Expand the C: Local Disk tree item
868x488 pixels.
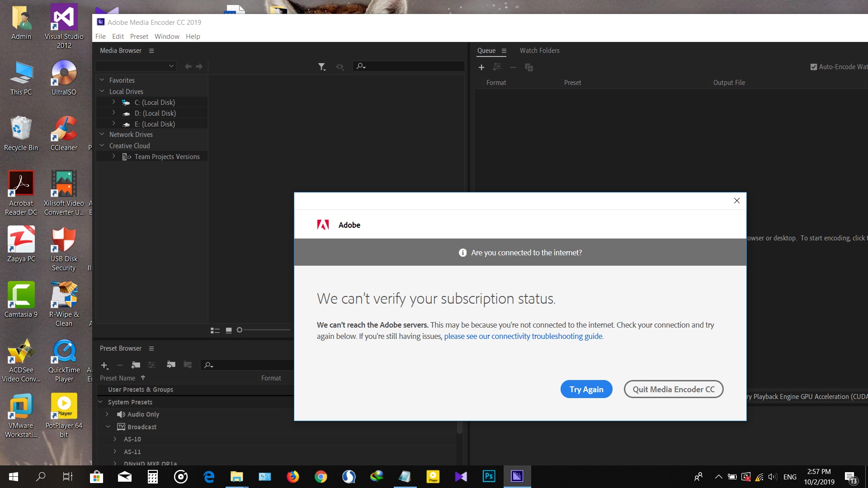[x=114, y=102]
